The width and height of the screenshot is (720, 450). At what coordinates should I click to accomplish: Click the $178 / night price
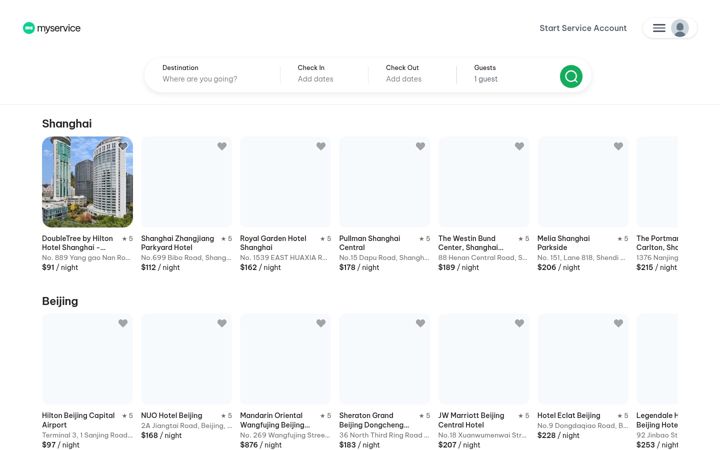tap(359, 267)
